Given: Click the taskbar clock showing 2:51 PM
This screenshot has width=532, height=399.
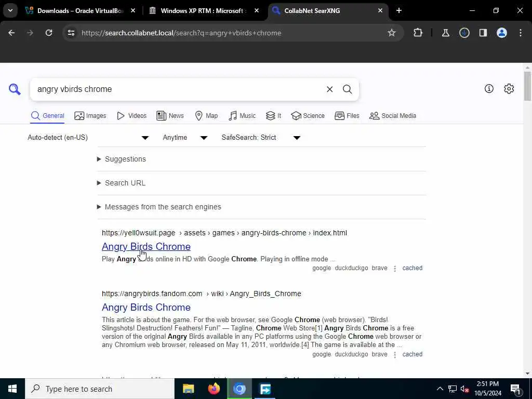Looking at the screenshot, I should click(x=487, y=389).
